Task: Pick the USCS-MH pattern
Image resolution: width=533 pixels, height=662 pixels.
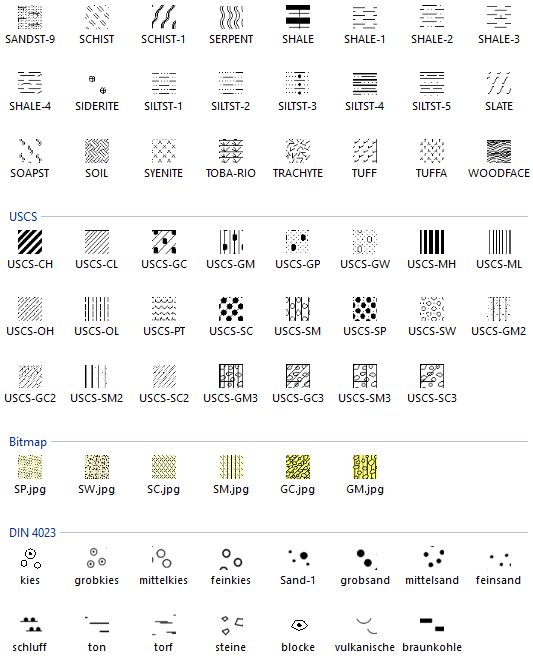Action: (x=432, y=242)
